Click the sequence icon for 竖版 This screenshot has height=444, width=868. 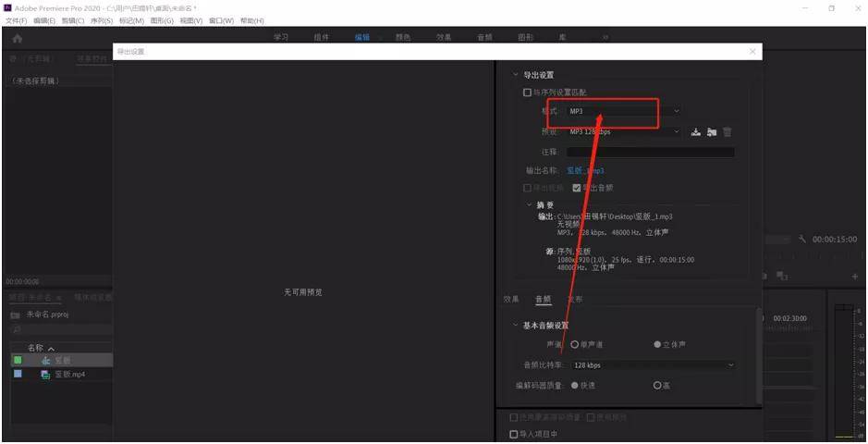click(46, 361)
